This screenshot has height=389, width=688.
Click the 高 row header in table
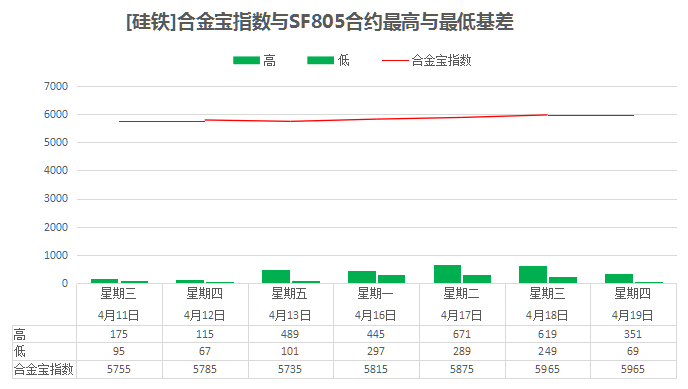tap(20, 335)
